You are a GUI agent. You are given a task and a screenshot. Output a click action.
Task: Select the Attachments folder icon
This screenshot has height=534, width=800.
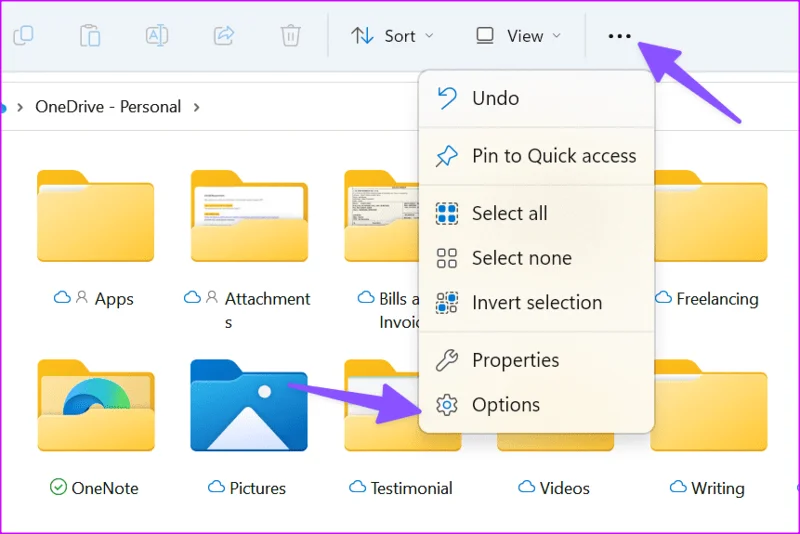click(249, 216)
